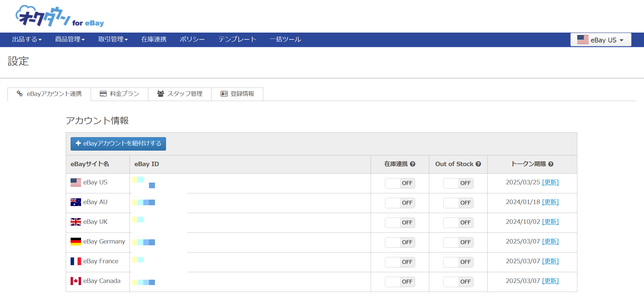Click the German flag icon in table
The width and height of the screenshot is (644, 300).
click(76, 241)
